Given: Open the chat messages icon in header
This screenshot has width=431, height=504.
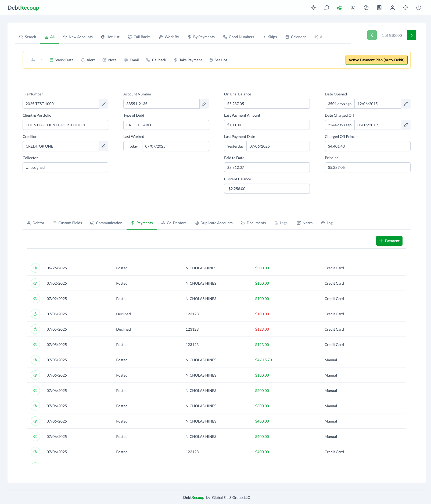Looking at the screenshot, I should pos(326,8).
